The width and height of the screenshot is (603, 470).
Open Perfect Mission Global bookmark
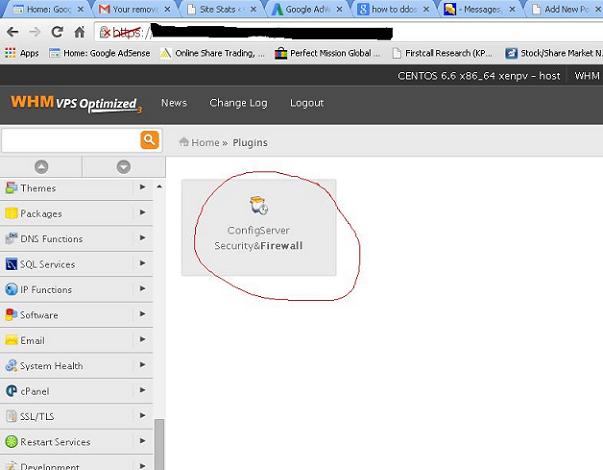[327, 53]
